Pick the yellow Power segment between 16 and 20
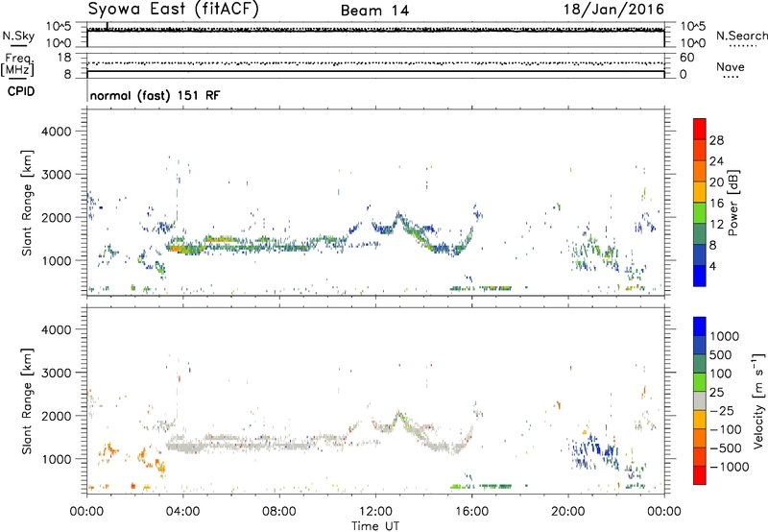768x532 pixels. click(700, 191)
